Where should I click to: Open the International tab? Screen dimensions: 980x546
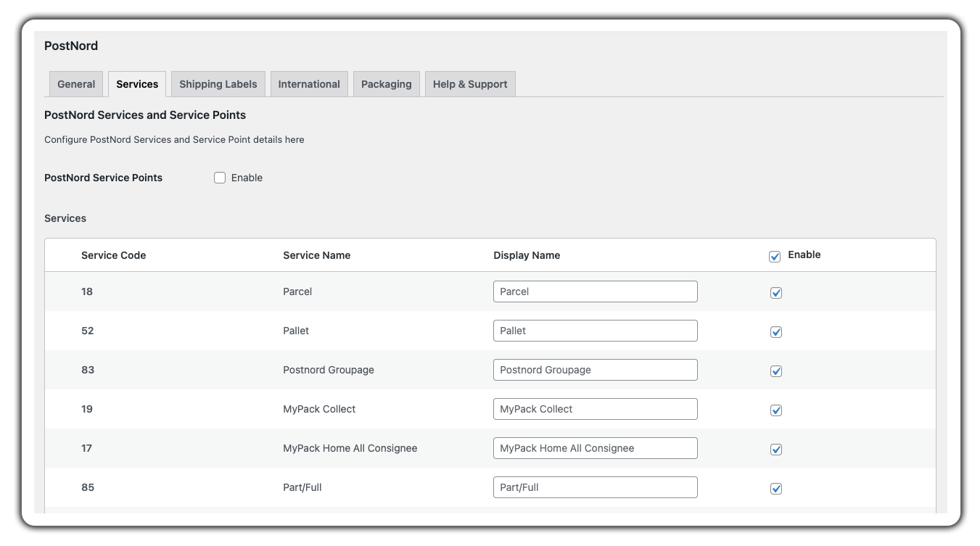(309, 84)
